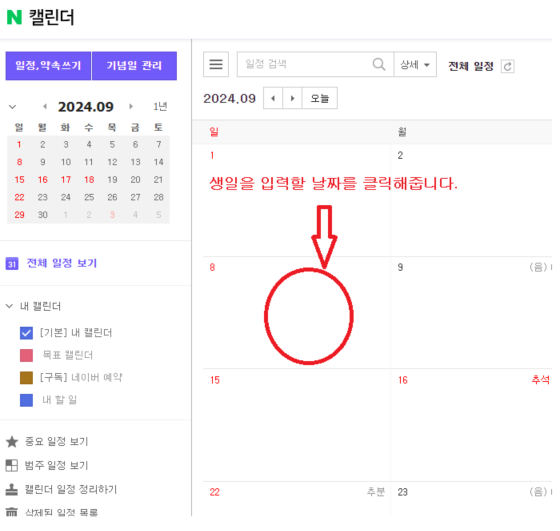Viewport: 560px width, 531px height.
Task: Select the 15 day cell in main calendar
Action: point(297,425)
